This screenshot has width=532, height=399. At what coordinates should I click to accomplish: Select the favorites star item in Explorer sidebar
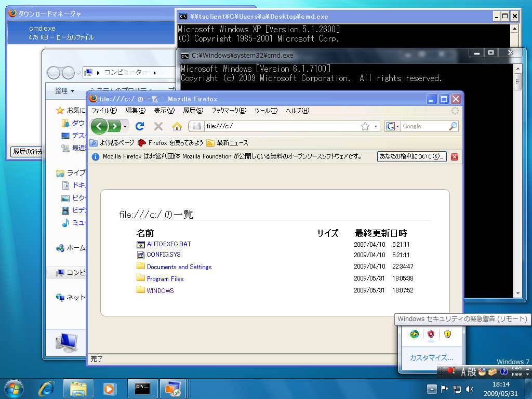71,110
